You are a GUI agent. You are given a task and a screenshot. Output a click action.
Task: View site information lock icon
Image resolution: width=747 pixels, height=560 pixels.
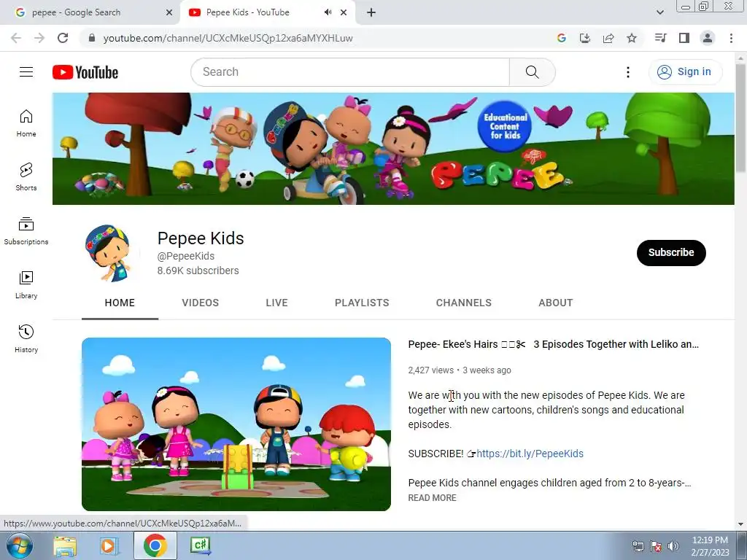92,38
